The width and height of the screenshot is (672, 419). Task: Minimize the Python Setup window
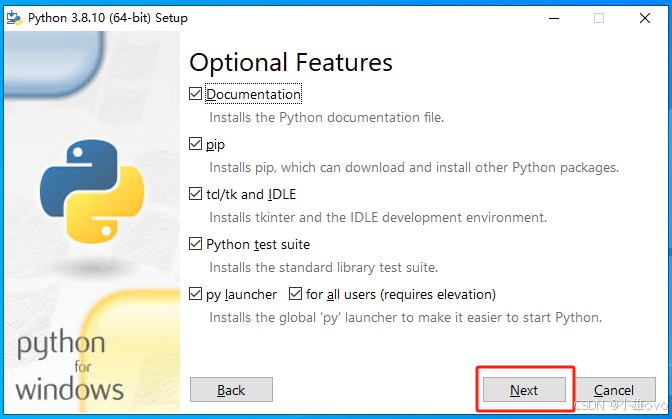(553, 18)
